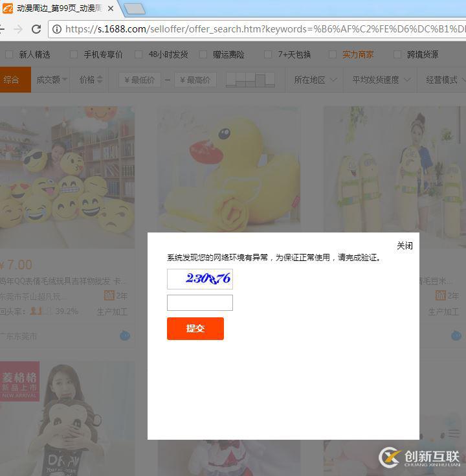This screenshot has height=476, width=466.
Task: Check the 跨境货源 checkbox
Action: click(x=397, y=54)
